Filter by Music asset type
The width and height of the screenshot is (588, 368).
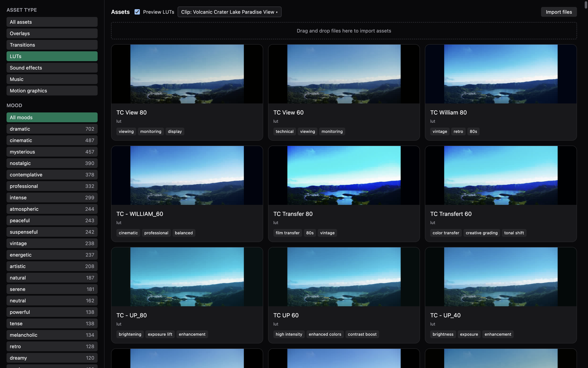pos(52,79)
